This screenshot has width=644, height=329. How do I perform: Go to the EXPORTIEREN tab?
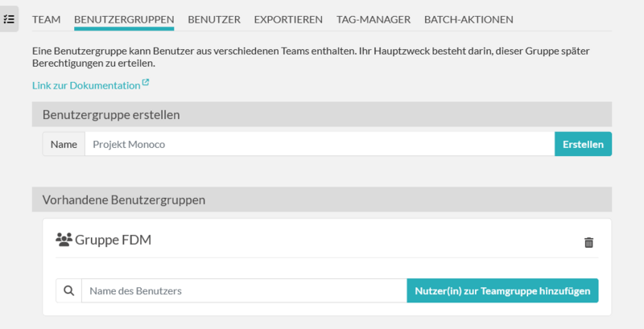(288, 19)
